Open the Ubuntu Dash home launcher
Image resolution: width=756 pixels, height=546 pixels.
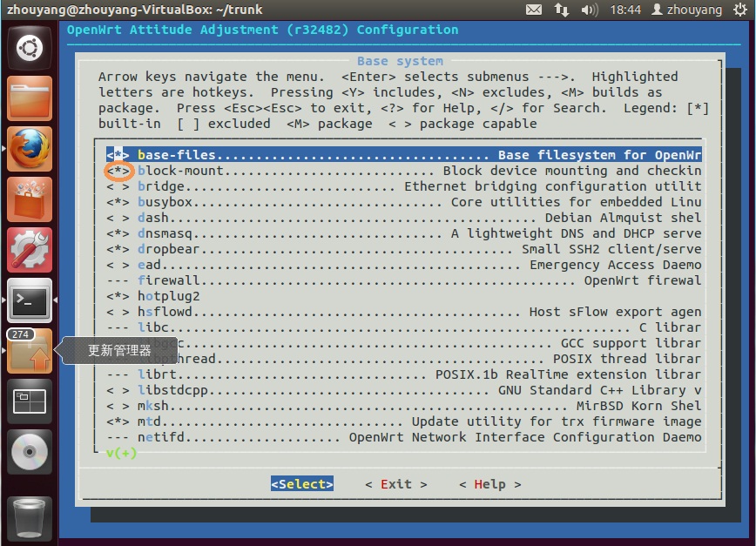tap(30, 48)
